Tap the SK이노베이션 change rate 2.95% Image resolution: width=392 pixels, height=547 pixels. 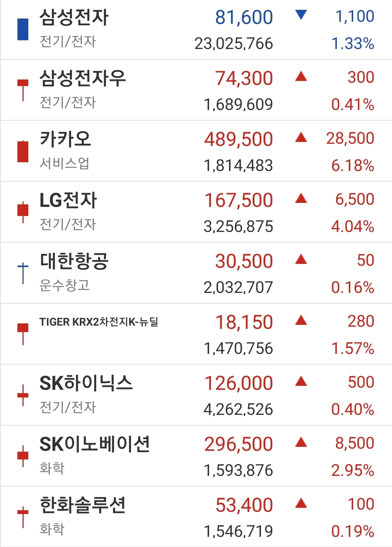point(353,470)
